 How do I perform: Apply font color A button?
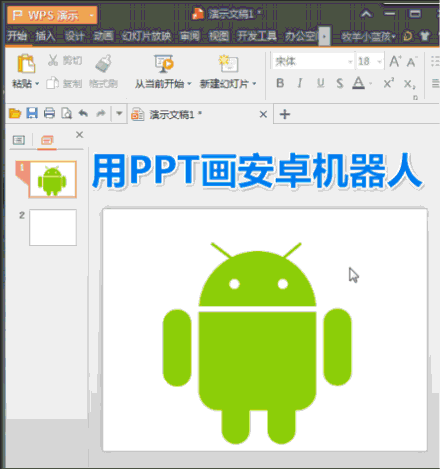[358, 83]
